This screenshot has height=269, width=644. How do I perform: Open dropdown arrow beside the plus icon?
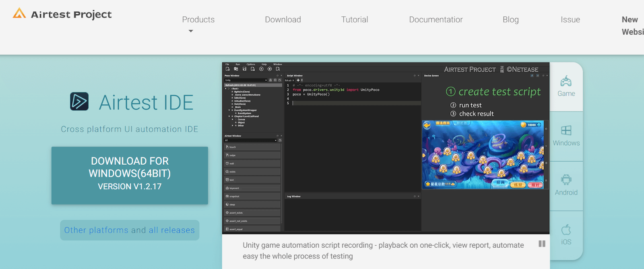[x=302, y=80]
